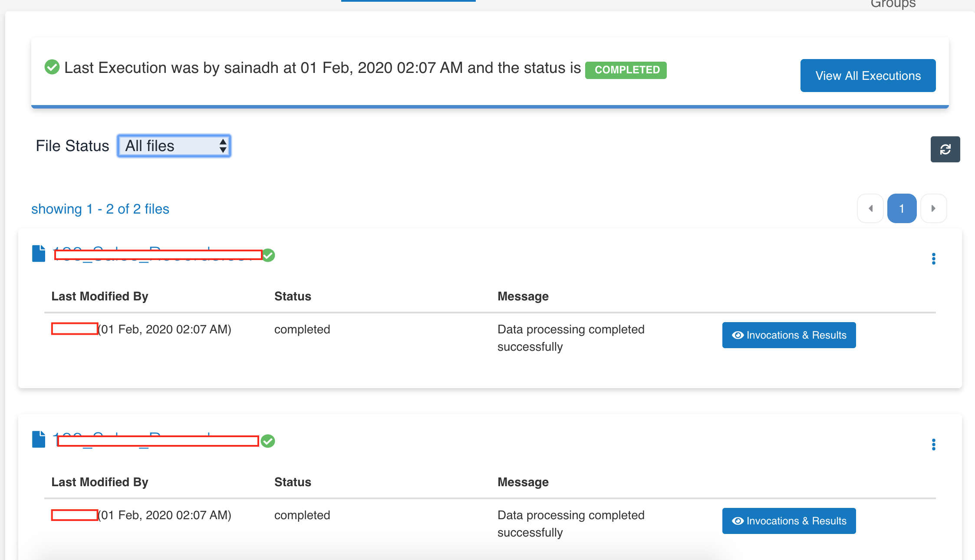The width and height of the screenshot is (975, 560).
Task: Switch to the highlighted tab at the top
Action: [x=408, y=1]
